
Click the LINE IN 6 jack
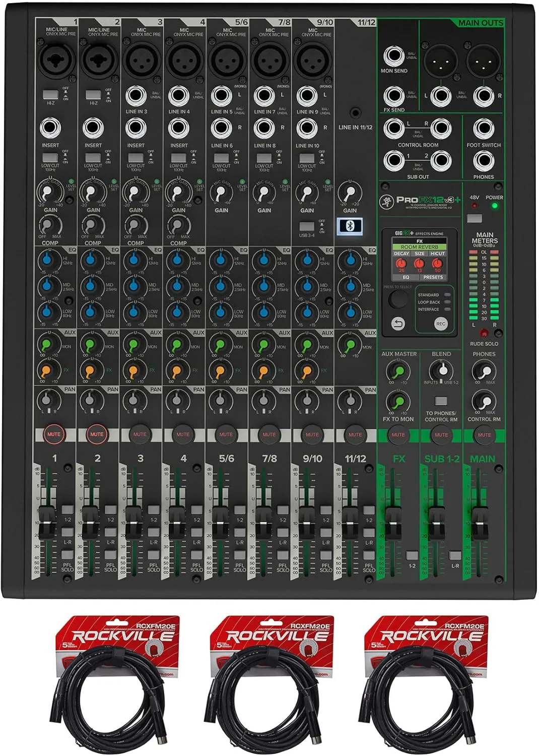point(222,128)
